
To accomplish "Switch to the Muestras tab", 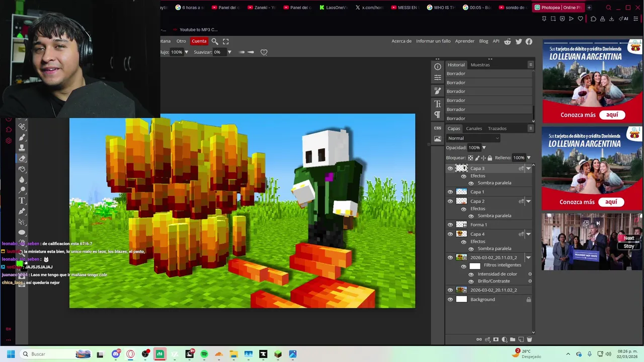I will [480, 65].
